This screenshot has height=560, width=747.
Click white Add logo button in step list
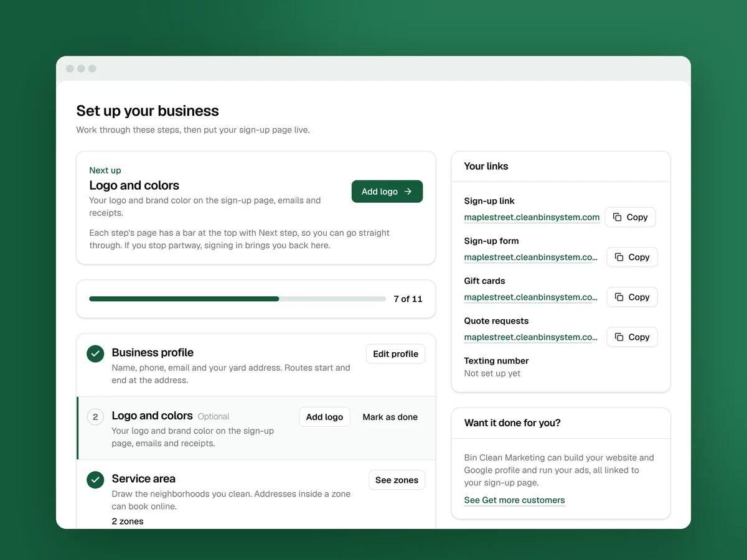click(x=324, y=417)
